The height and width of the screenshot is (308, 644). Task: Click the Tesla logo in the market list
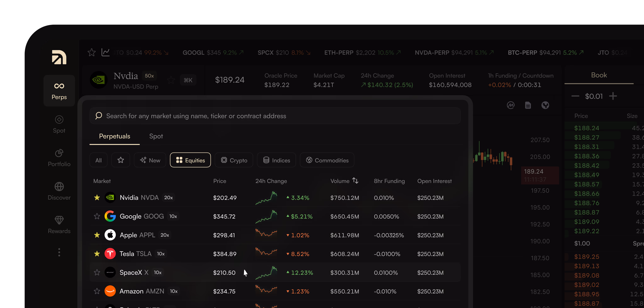(110, 254)
